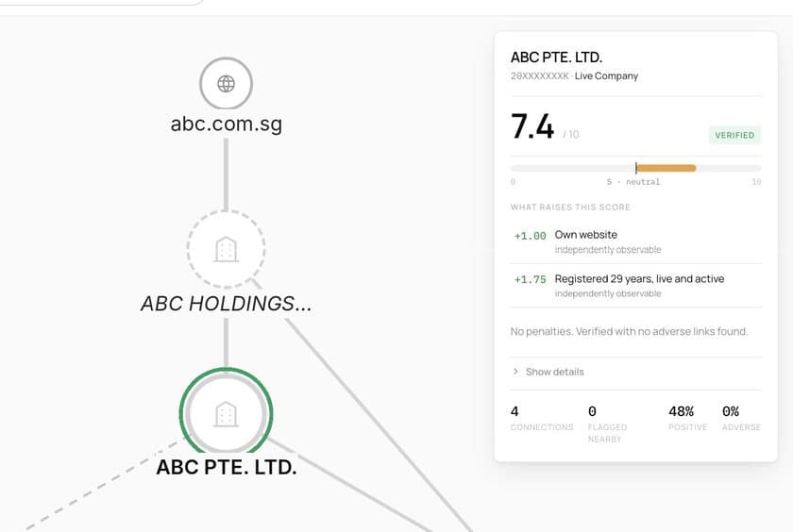The image size is (793, 532).
Task: Select the abc.com.sg globe node
Action: tap(226, 83)
